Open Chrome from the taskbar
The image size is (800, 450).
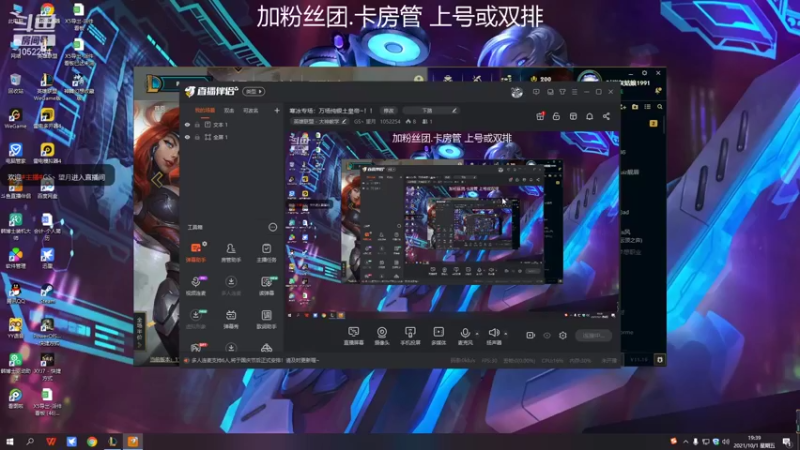tap(92, 441)
